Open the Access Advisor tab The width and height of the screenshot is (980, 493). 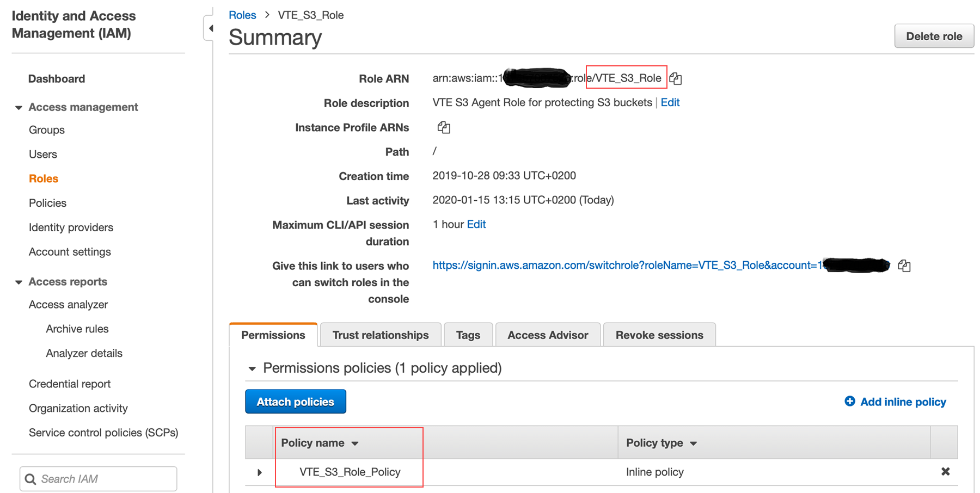547,335
